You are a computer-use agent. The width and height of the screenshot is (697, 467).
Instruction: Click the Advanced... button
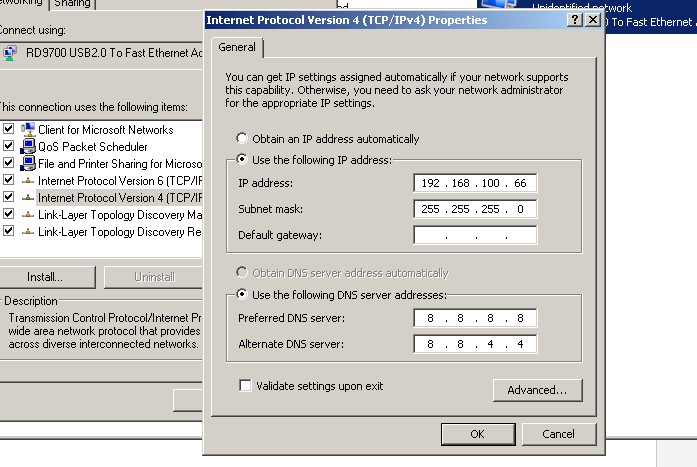[x=537, y=390]
